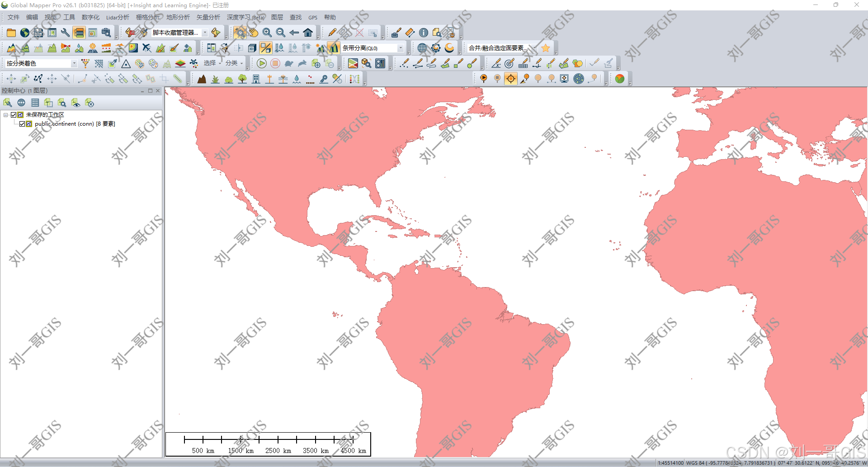Click the GPS crosshair tracking icon
This screenshot has height=467, width=868.
(x=511, y=79)
